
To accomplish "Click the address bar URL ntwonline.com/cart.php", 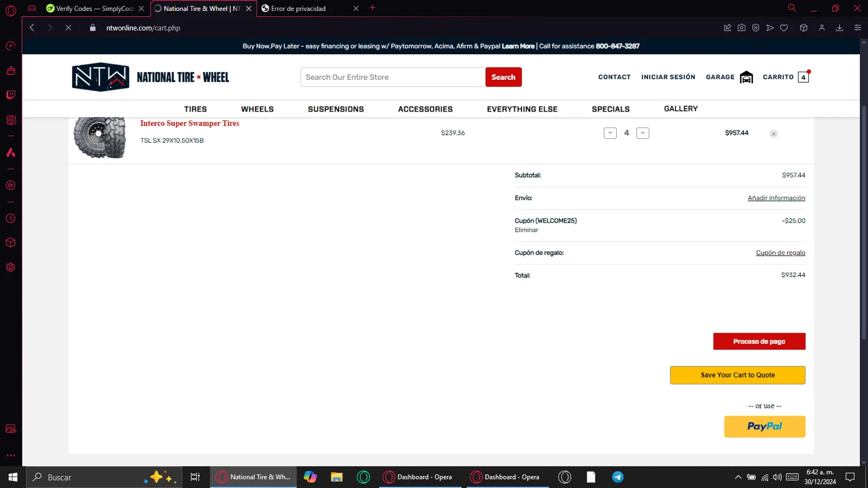I will point(143,28).
